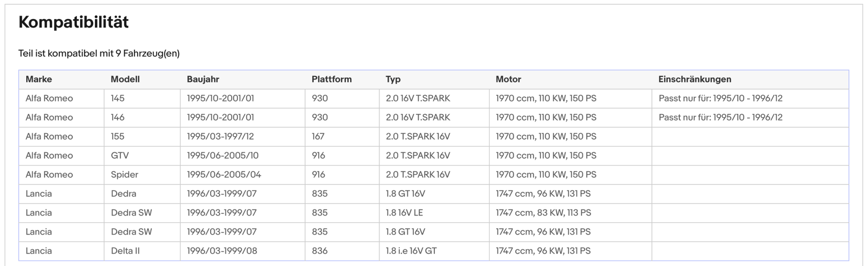The width and height of the screenshot is (868, 266).
Task: Click 'Dedra SW' in the 1.8 GT 16V row
Action: click(x=132, y=232)
